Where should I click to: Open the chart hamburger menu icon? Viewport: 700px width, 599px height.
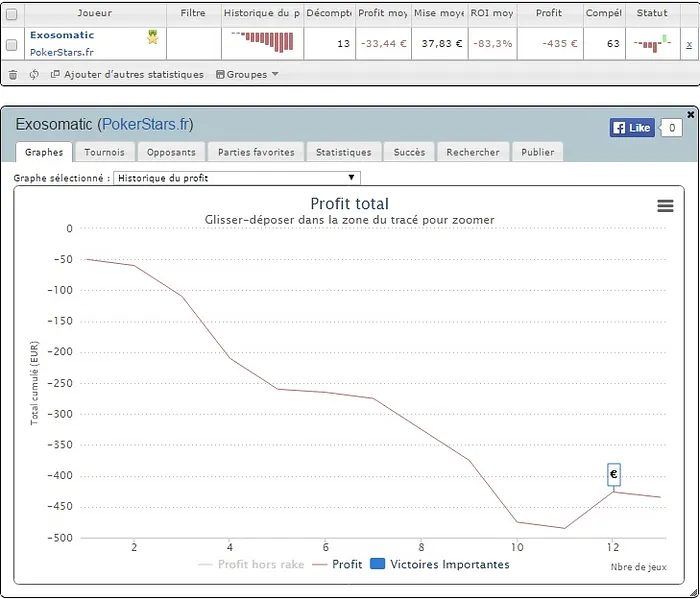coord(665,205)
